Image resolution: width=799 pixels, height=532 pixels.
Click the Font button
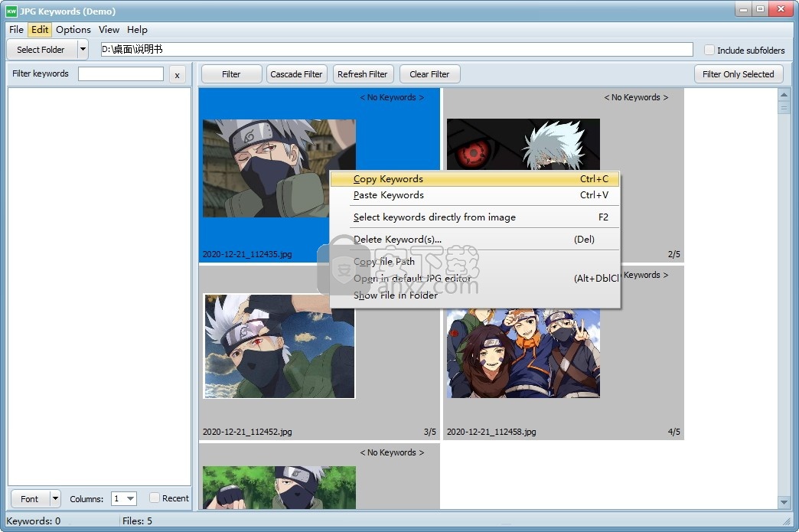pyautogui.click(x=30, y=499)
